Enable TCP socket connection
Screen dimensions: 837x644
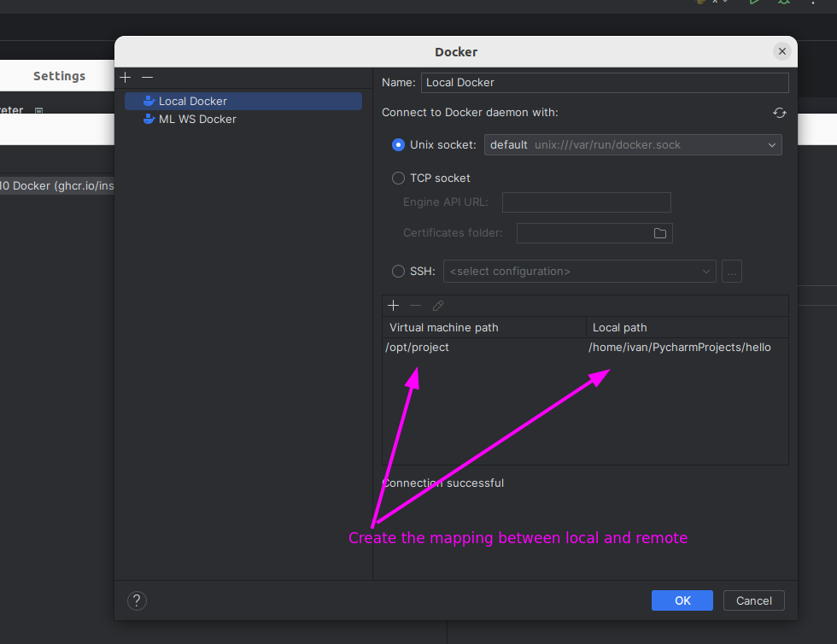click(x=398, y=178)
